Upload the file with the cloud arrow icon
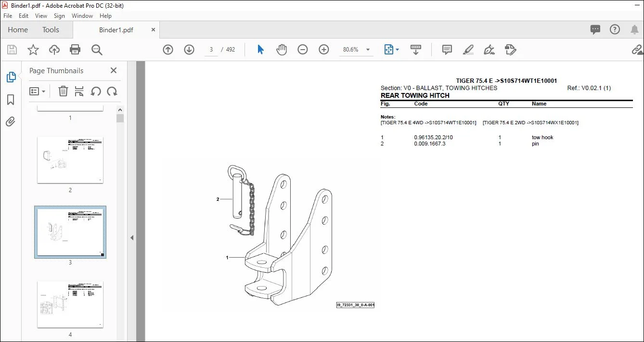644x342 pixels. [x=54, y=50]
